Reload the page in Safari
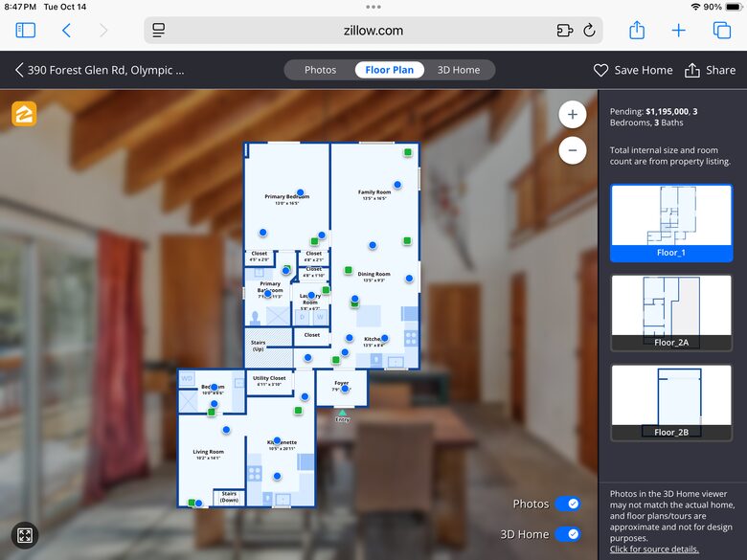Viewport: 747px width, 560px height. (590, 31)
